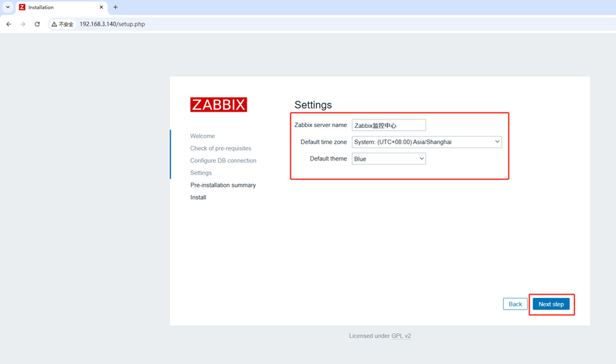
Task: Click the ZABBIX logo
Action: 218,105
